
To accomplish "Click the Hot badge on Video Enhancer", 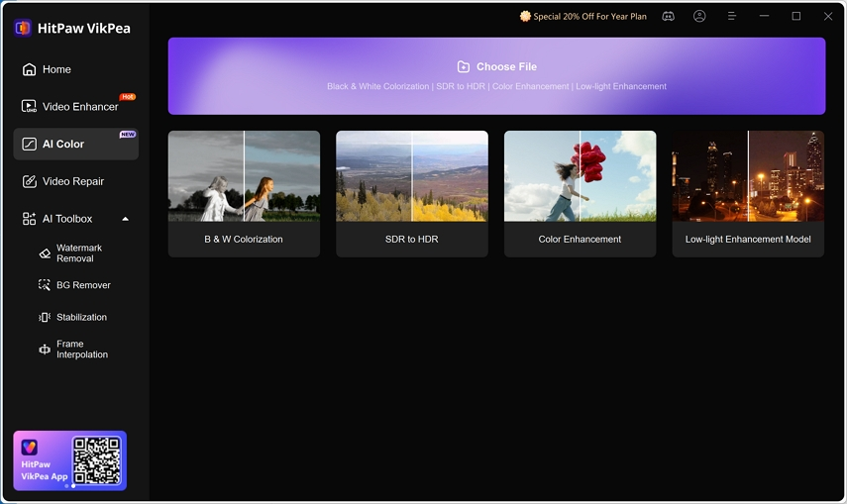I will [128, 97].
